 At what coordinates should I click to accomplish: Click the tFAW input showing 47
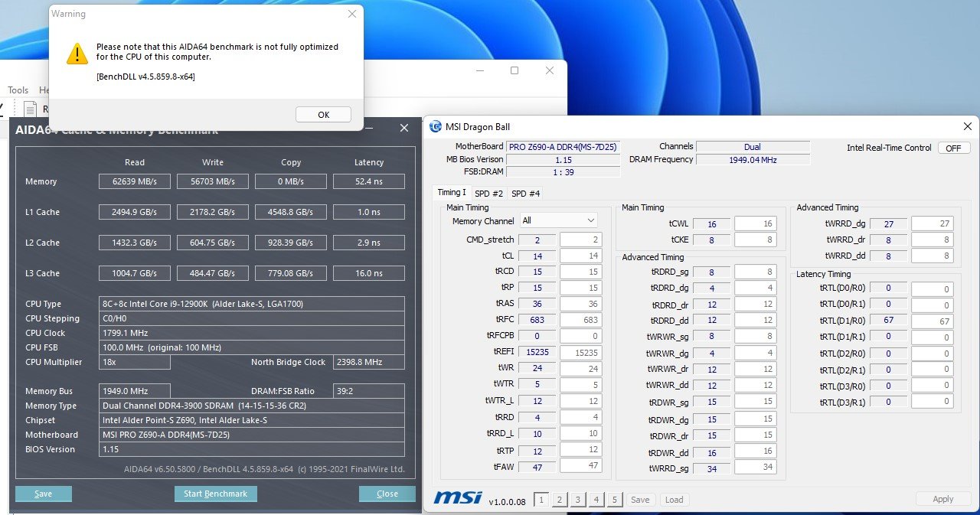pos(580,465)
